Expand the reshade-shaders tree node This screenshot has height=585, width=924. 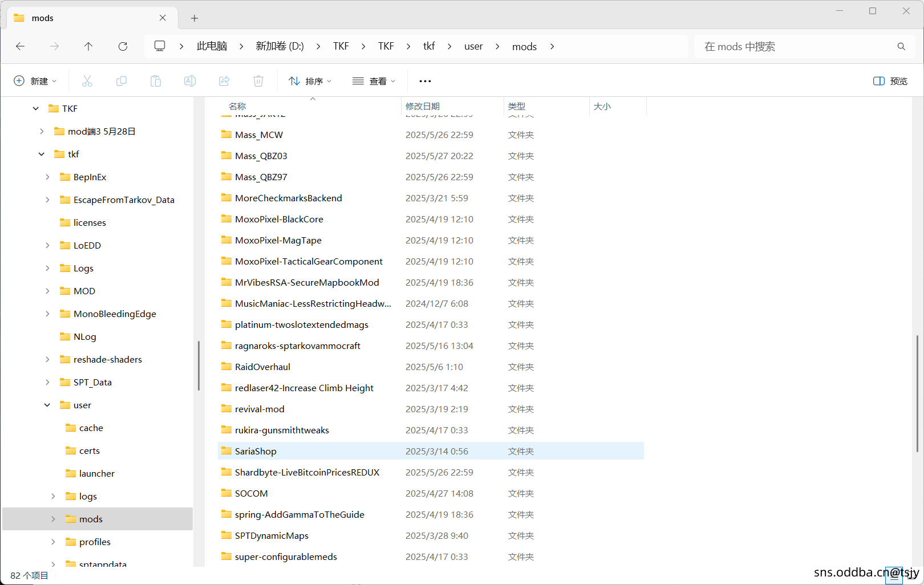[x=47, y=359]
